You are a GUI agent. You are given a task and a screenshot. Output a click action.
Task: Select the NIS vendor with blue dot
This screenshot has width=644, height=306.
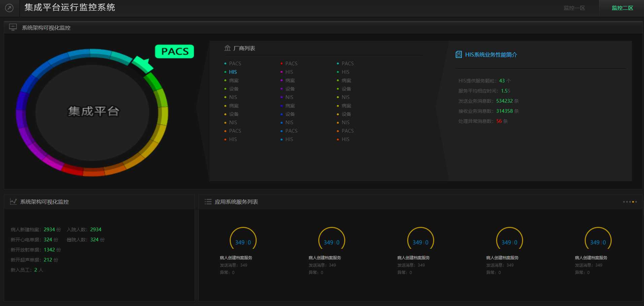click(x=289, y=123)
